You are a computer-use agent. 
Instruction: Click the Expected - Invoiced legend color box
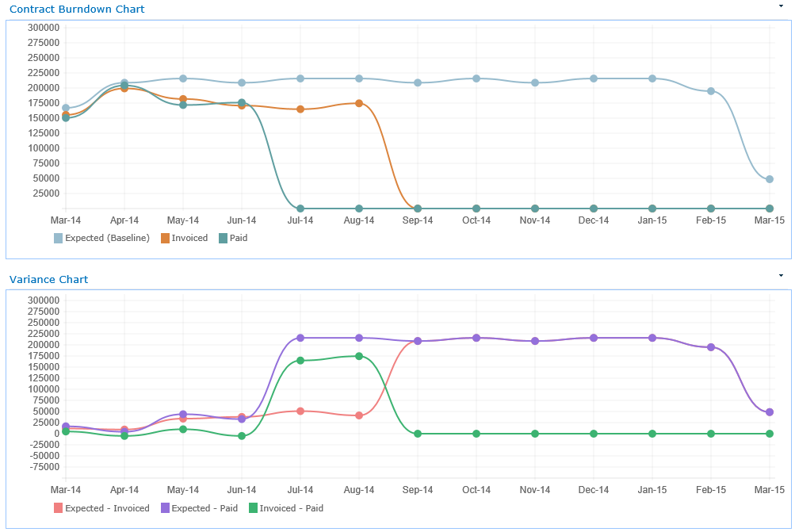[x=58, y=508]
